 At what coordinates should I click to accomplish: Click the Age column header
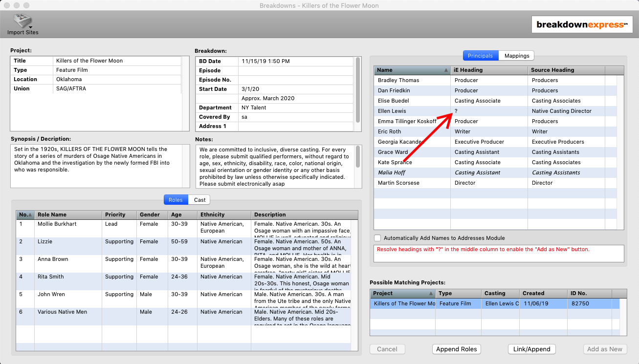(182, 214)
